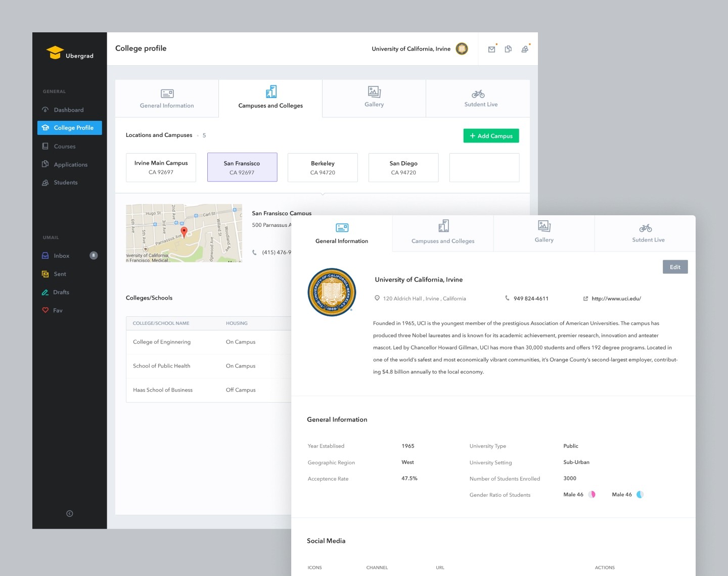Click the red Fav heart icon
728x576 pixels.
[x=45, y=310]
